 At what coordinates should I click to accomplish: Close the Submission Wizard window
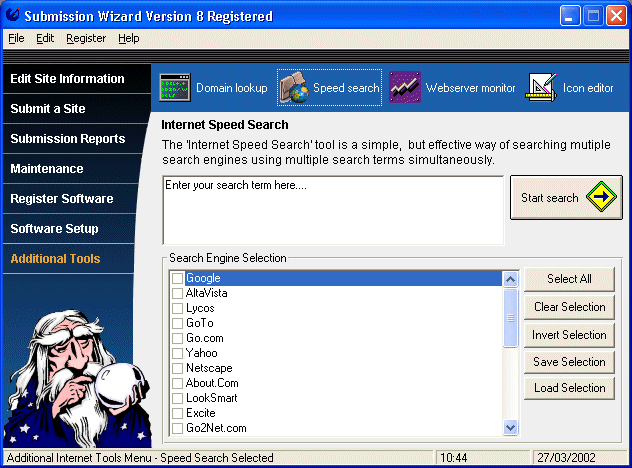616,16
